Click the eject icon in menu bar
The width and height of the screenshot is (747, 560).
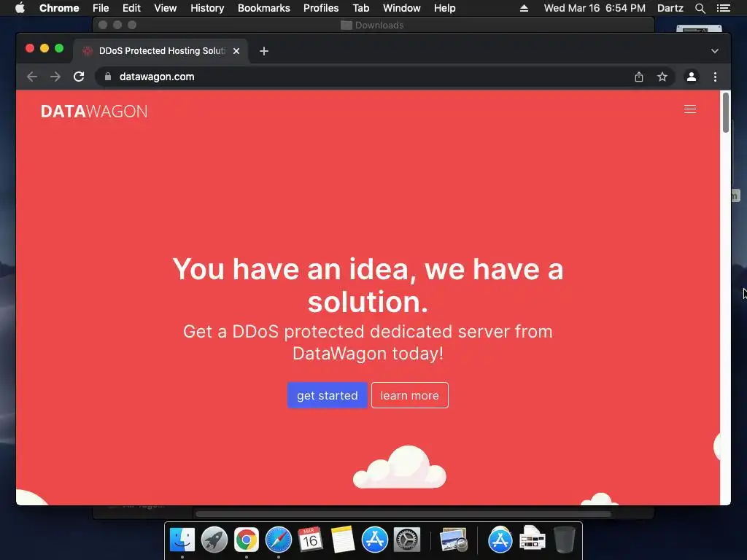(x=524, y=8)
